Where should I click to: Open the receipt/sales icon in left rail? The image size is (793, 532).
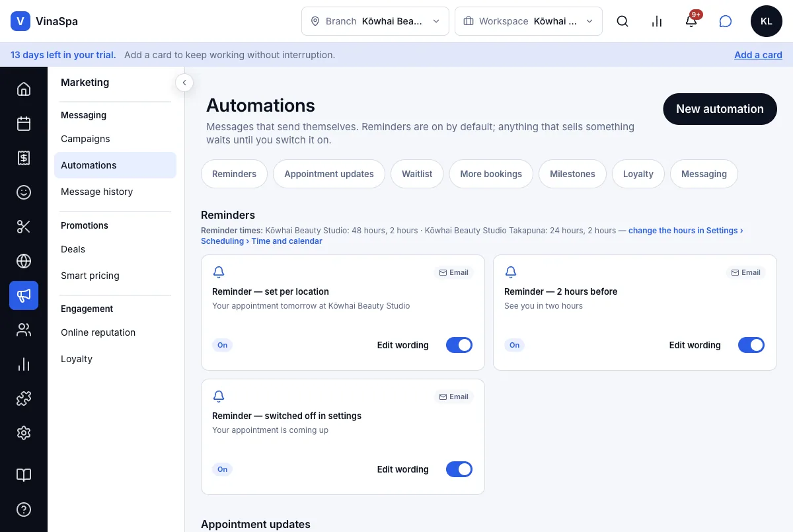pyautogui.click(x=24, y=158)
